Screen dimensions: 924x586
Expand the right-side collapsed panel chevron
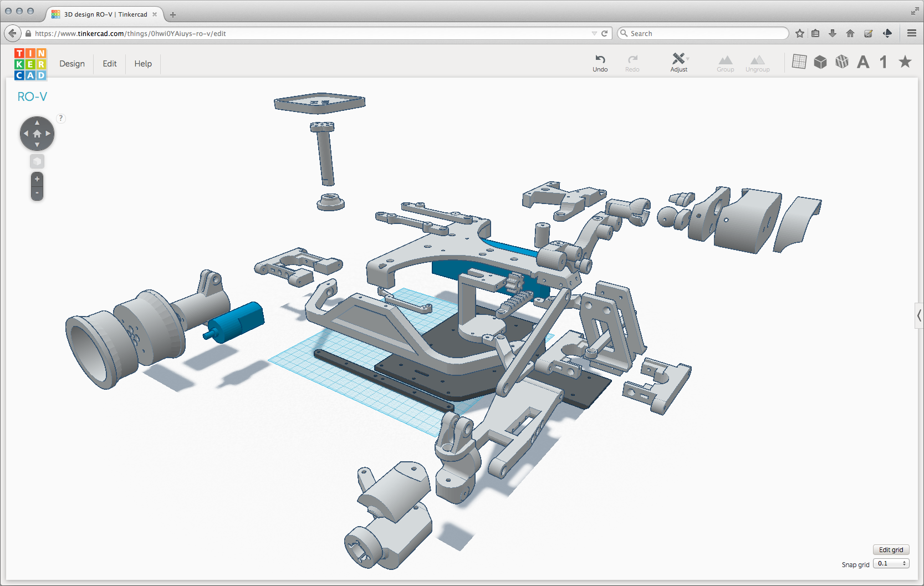pos(918,316)
